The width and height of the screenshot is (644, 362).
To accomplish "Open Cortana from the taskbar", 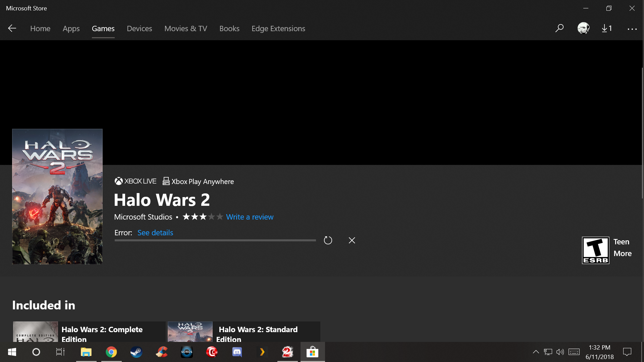I will coord(36,352).
